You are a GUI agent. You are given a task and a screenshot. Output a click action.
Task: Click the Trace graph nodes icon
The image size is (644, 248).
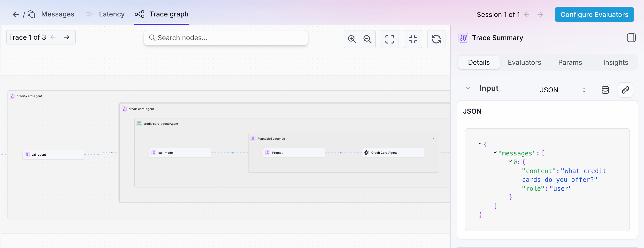click(x=139, y=14)
